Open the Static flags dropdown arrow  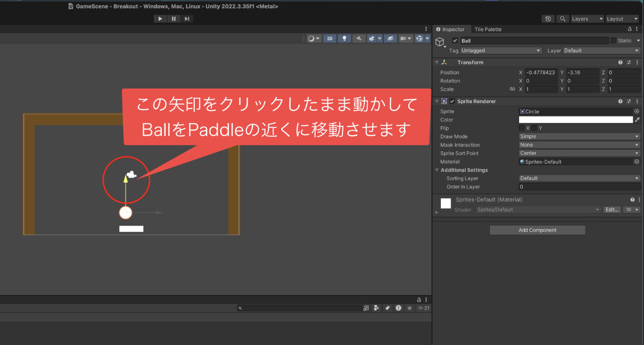click(x=638, y=41)
